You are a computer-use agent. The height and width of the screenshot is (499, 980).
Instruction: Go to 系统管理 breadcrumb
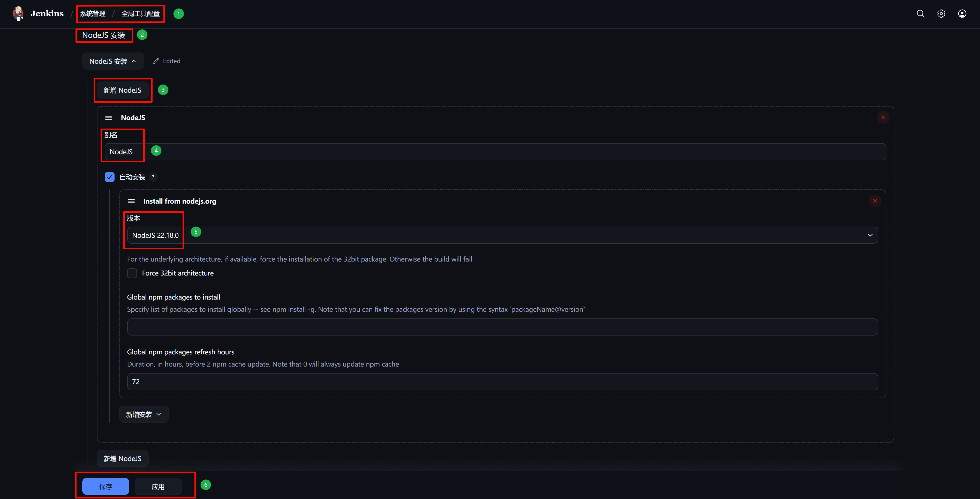coord(93,14)
